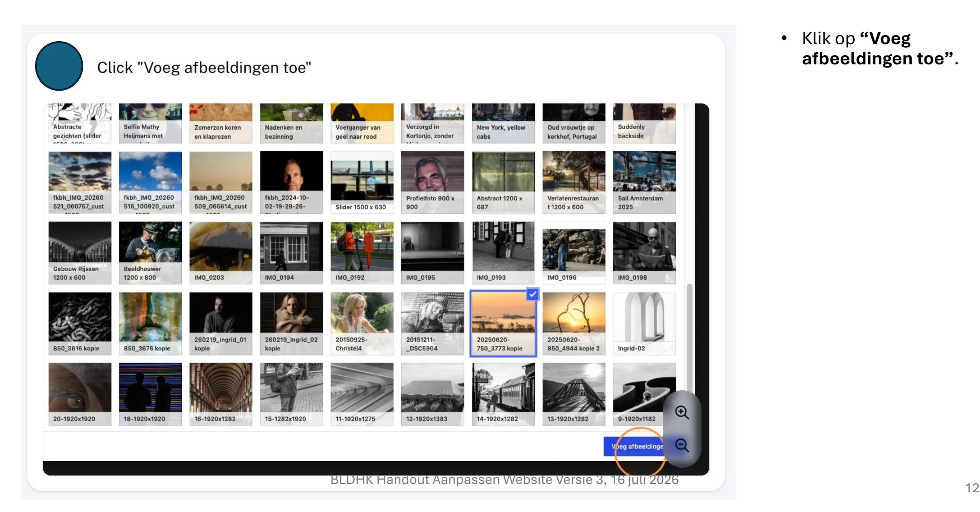
Task: Choose the fkbh_IMG_20260516_100920_cust thumbnail
Action: (150, 182)
